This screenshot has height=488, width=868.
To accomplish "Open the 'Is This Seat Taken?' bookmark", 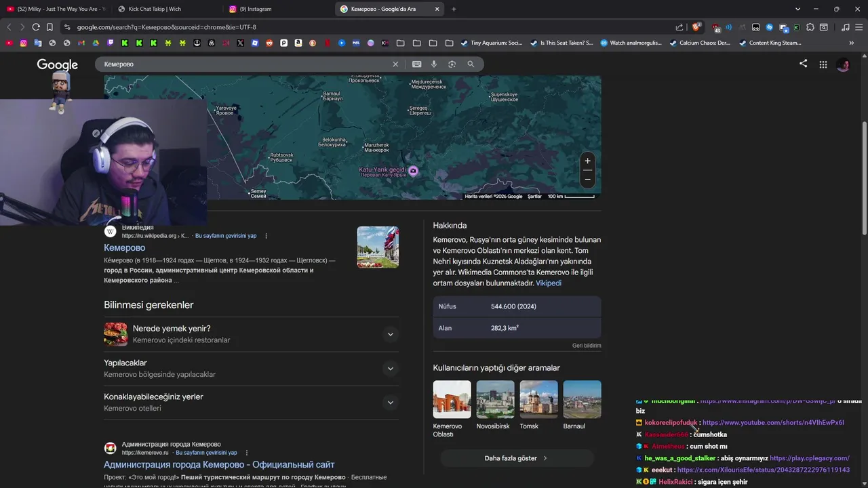I will [561, 43].
